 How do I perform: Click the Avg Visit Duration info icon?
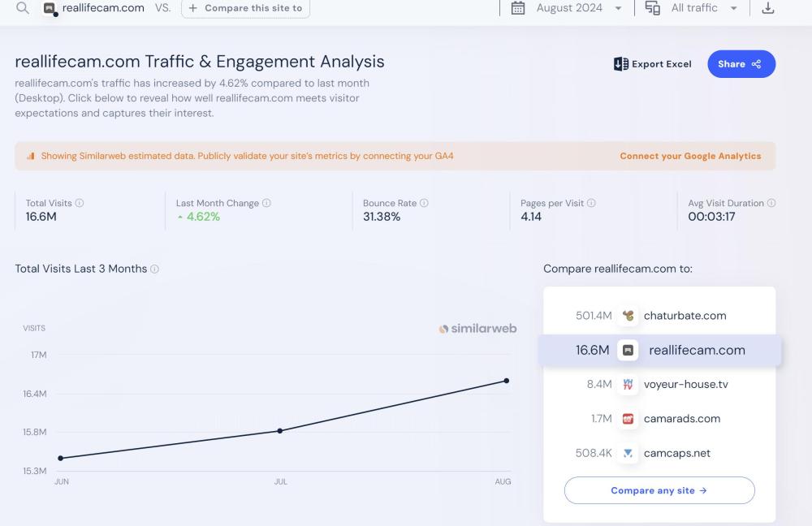771,203
